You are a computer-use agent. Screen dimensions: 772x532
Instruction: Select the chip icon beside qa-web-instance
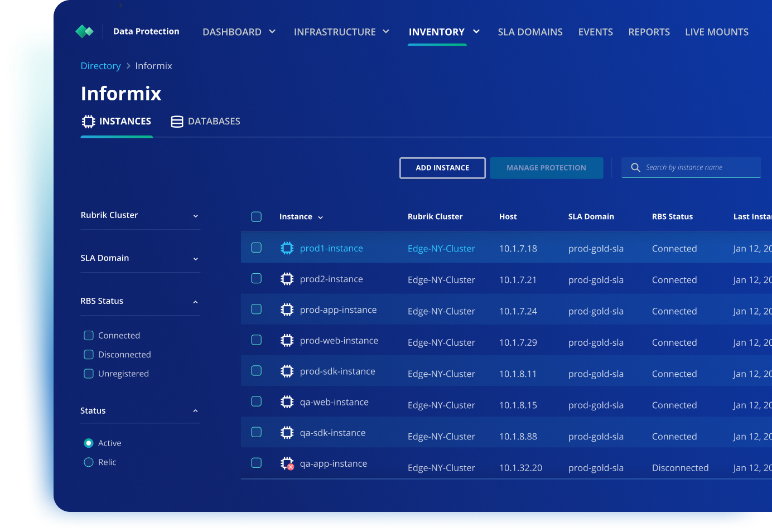[x=287, y=402]
